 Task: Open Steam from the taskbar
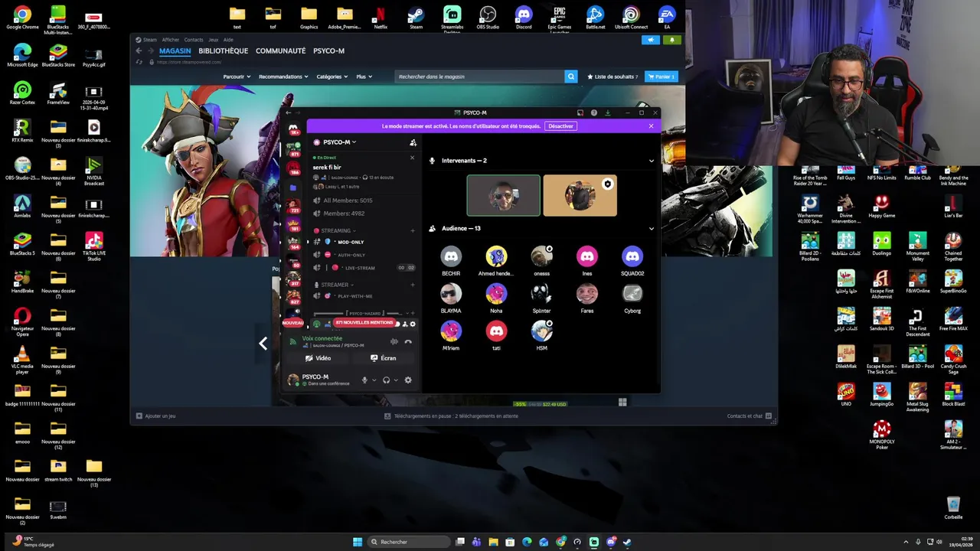coord(627,542)
